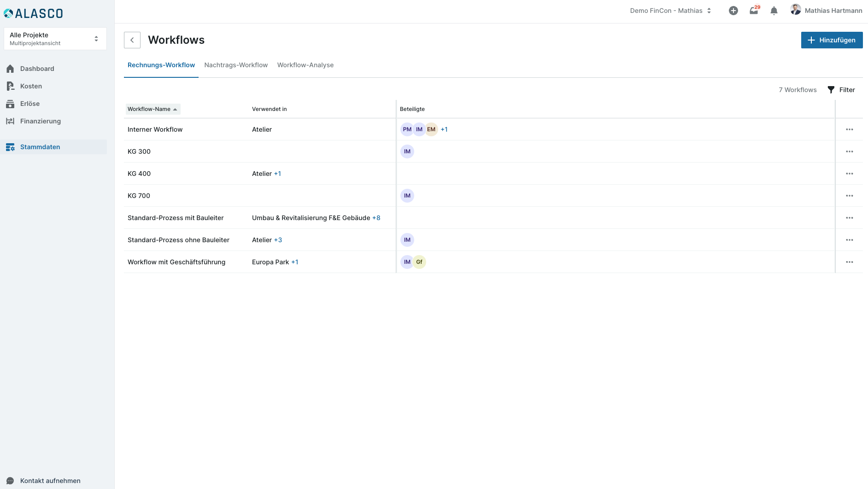Open the inbox icon with 29 badge

click(754, 11)
